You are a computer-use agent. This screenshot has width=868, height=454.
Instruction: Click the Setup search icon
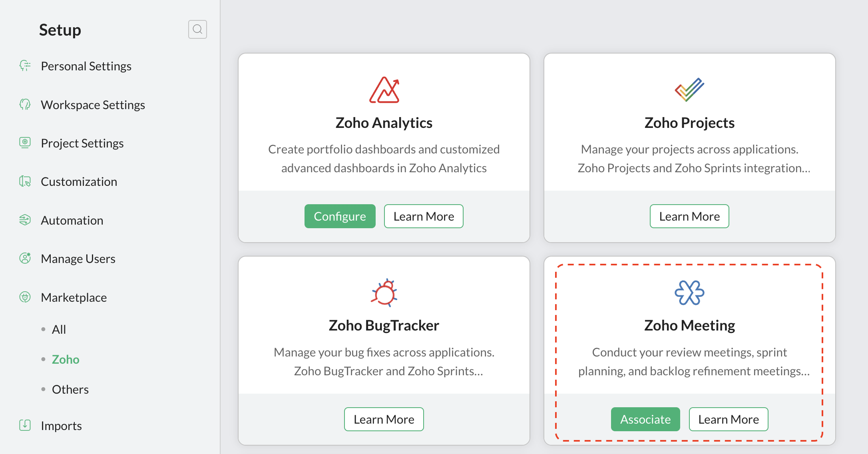tap(197, 29)
